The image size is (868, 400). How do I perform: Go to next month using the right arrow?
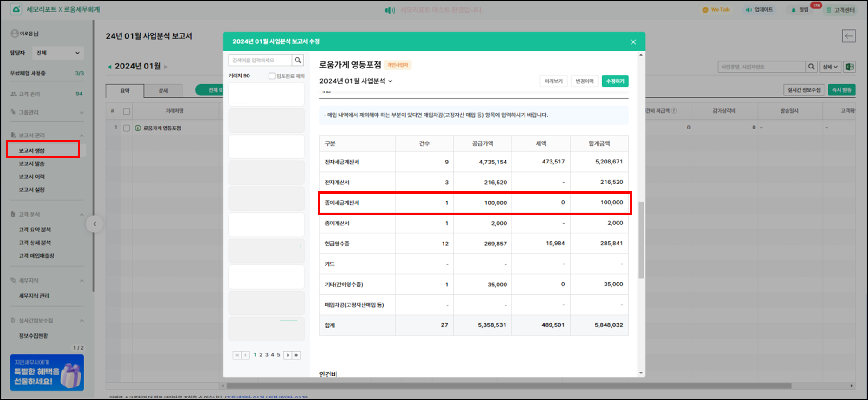point(166,67)
